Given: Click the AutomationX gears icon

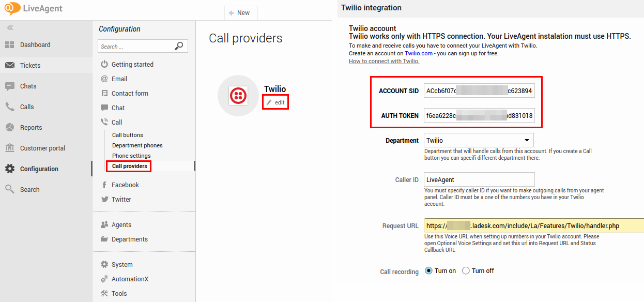Looking at the screenshot, I should [104, 279].
